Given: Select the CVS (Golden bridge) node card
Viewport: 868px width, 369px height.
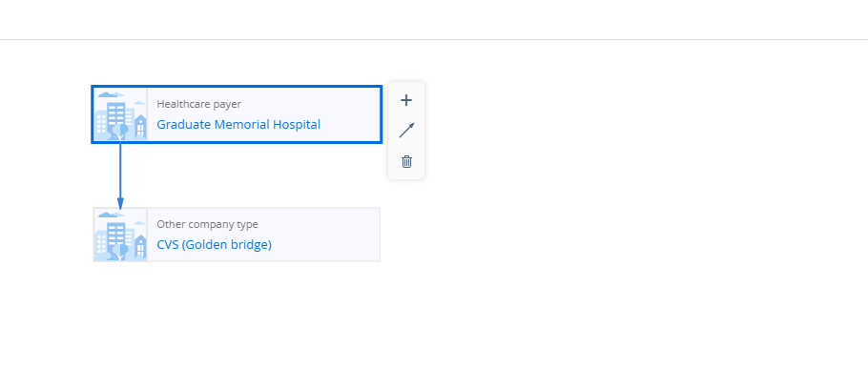Looking at the screenshot, I should [x=237, y=235].
